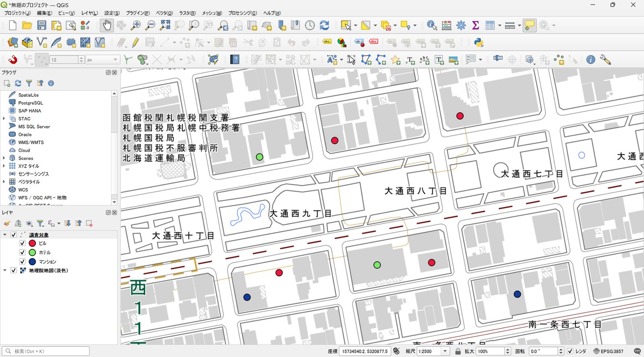This screenshot has width=644, height=357.
Task: Expand the STAC browser item
Action: (4, 119)
